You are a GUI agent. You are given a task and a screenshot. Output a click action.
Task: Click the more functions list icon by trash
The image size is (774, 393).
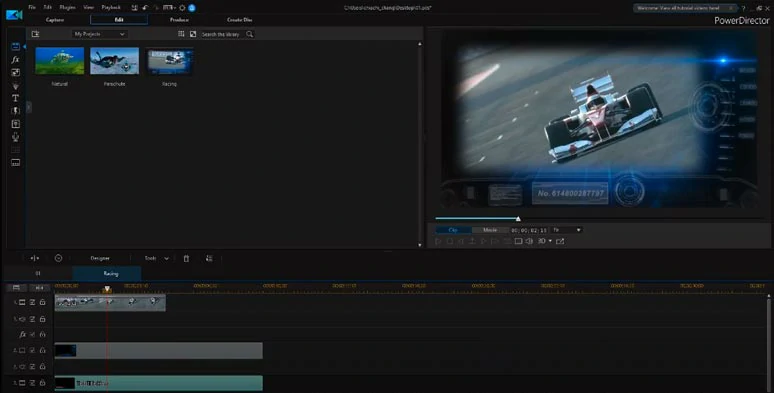coord(209,258)
